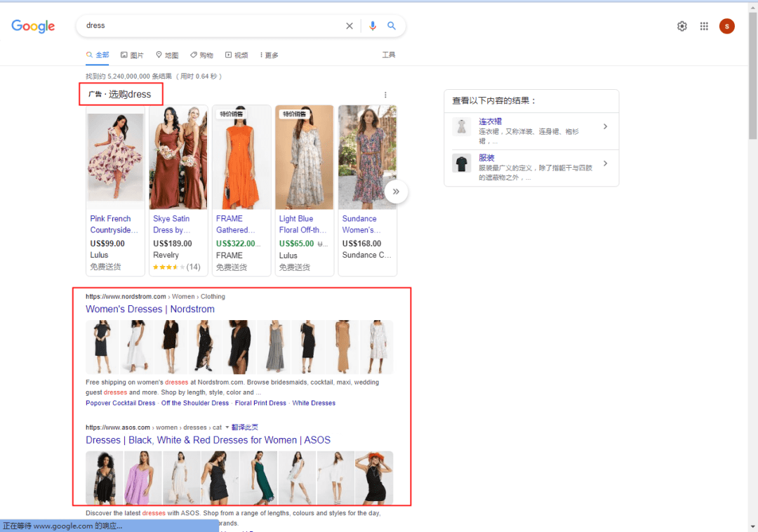Click the blue magnifier search icon

coord(392,25)
